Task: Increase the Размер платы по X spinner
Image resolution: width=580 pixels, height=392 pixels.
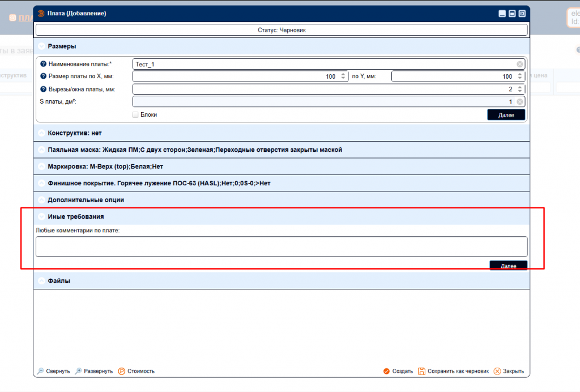Action: pyautogui.click(x=343, y=74)
